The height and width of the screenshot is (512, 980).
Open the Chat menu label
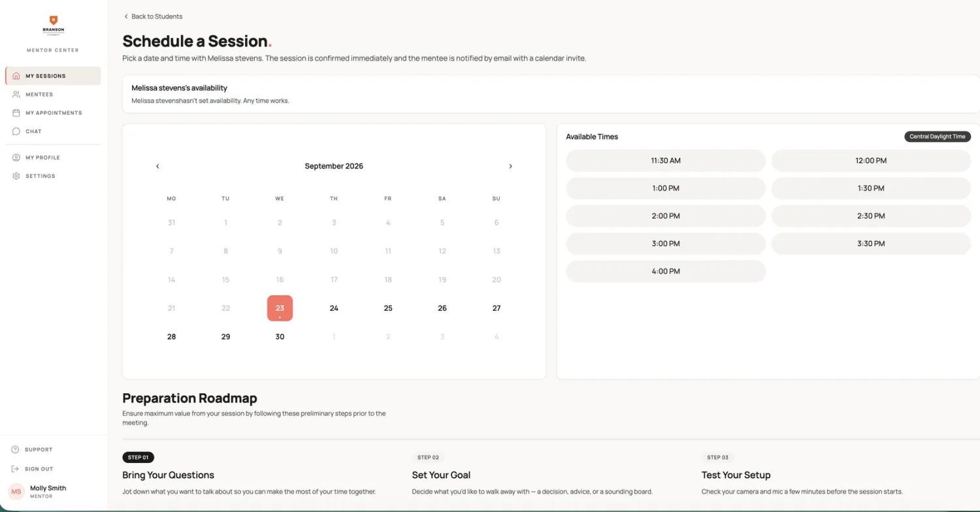coord(33,131)
